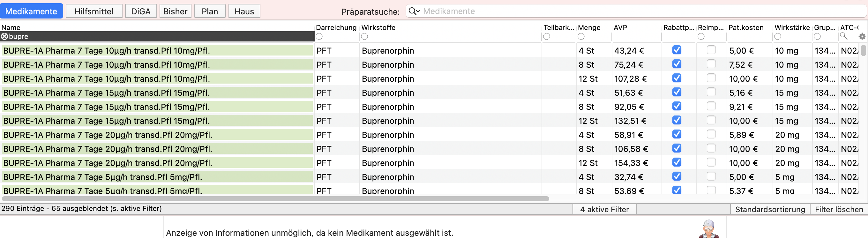Click the assistant avatar icon
This screenshot has height=238, width=868.
tap(709, 229)
